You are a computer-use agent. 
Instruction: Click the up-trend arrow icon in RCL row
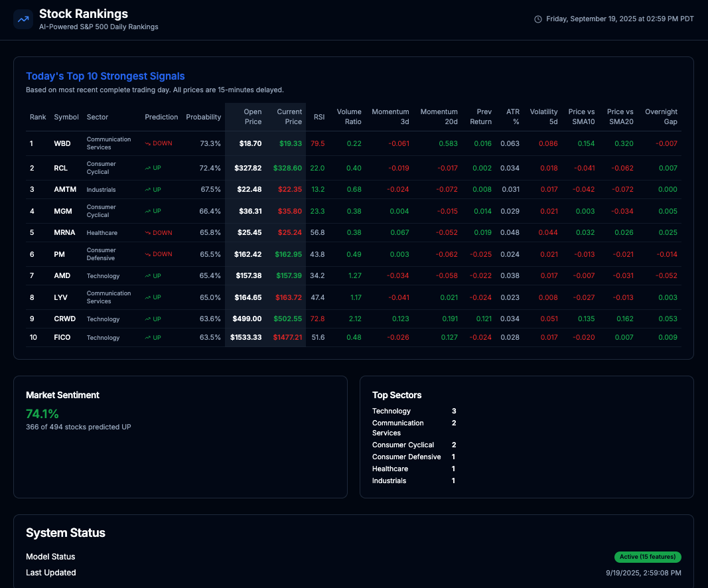click(x=148, y=168)
